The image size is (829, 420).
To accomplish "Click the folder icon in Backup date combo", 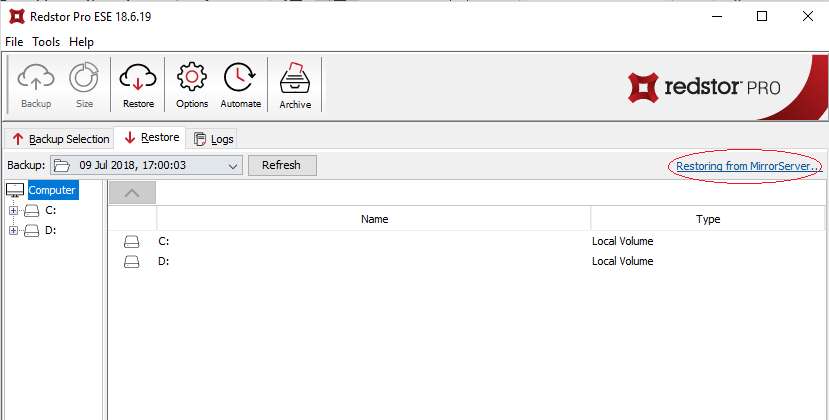I will coord(62,166).
